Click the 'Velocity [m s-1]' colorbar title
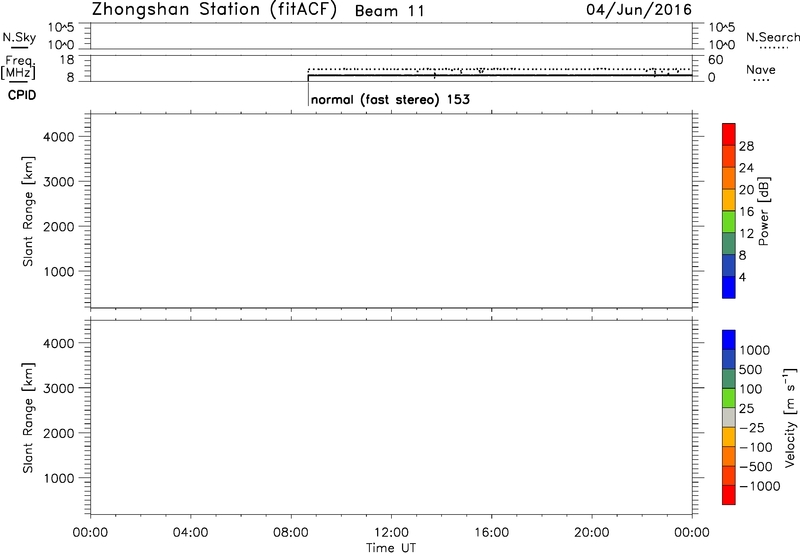The width and height of the screenshot is (800, 554). [x=789, y=417]
